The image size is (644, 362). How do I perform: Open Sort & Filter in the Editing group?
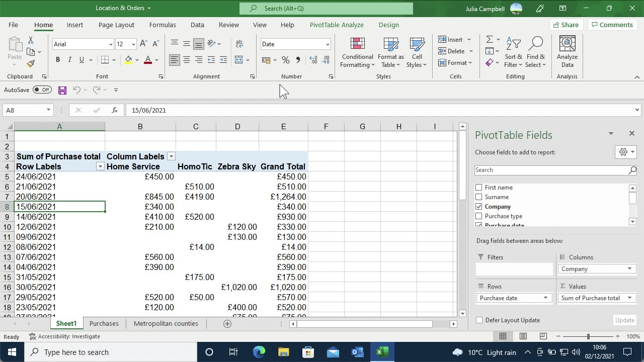(x=513, y=52)
